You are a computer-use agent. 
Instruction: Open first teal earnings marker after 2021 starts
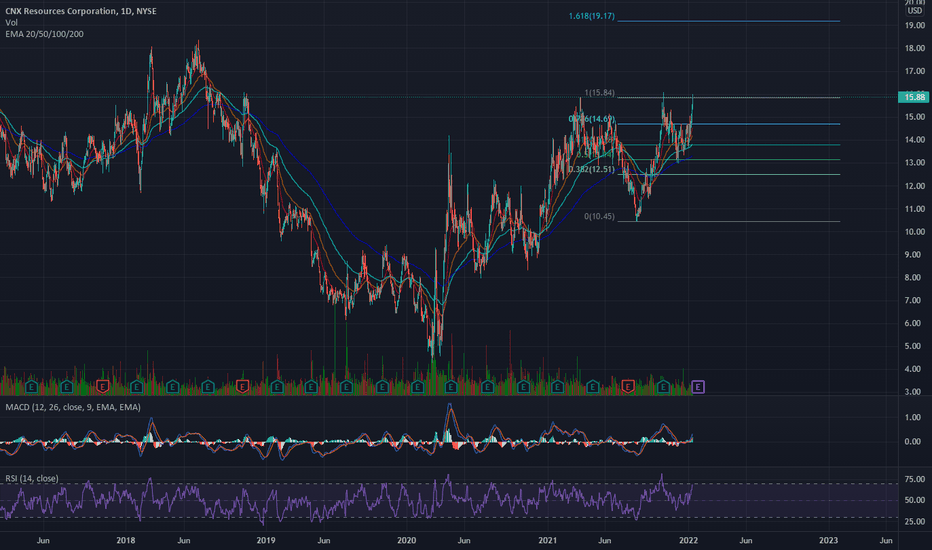point(557,387)
